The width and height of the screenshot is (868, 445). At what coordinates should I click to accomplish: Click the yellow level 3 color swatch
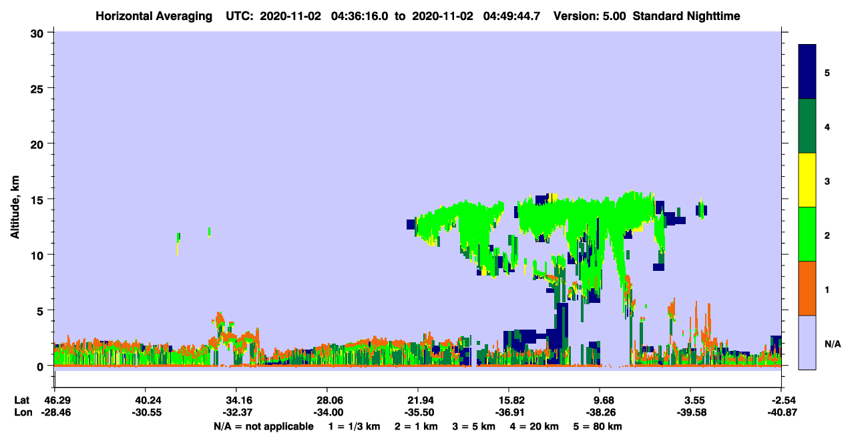point(807,180)
